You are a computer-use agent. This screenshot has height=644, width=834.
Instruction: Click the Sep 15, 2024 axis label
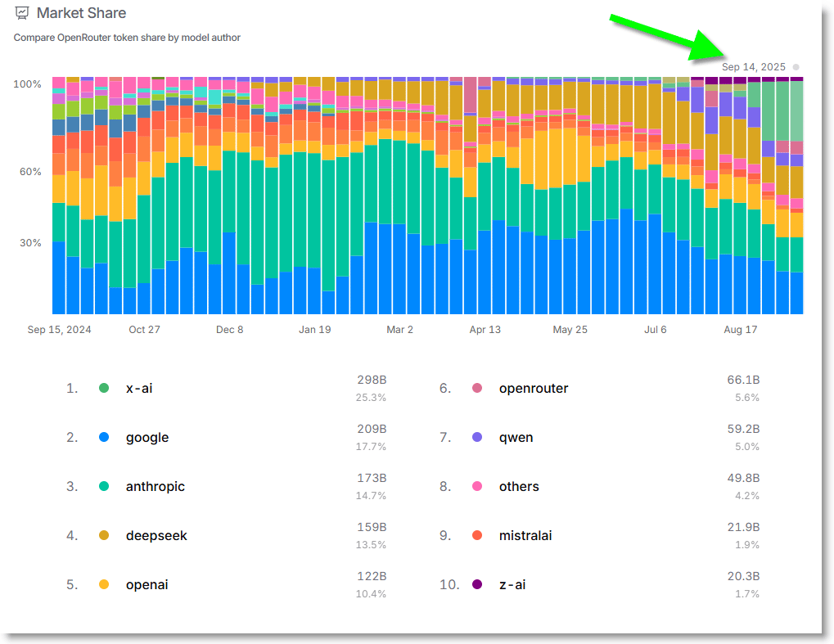tap(59, 330)
